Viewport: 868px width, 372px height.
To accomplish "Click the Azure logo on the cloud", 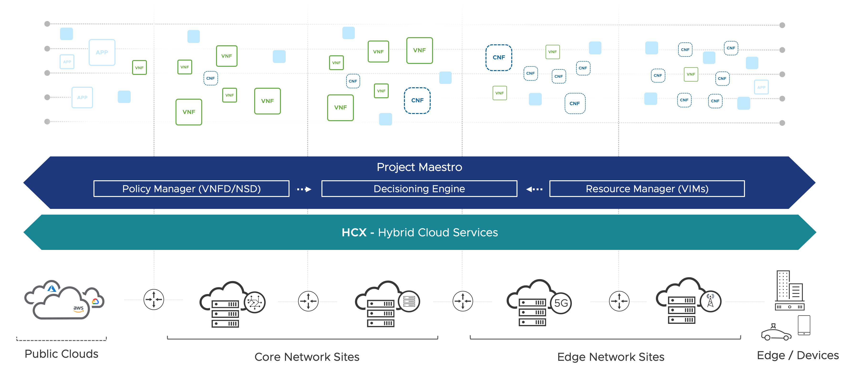I will (52, 289).
